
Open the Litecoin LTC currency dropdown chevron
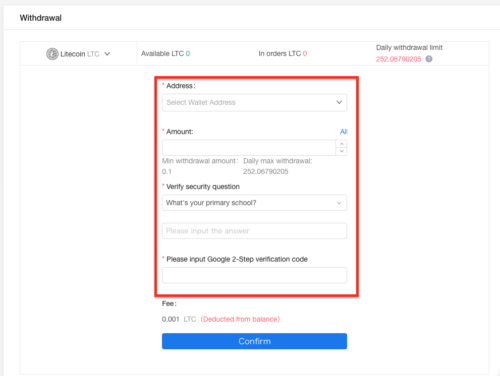107,54
